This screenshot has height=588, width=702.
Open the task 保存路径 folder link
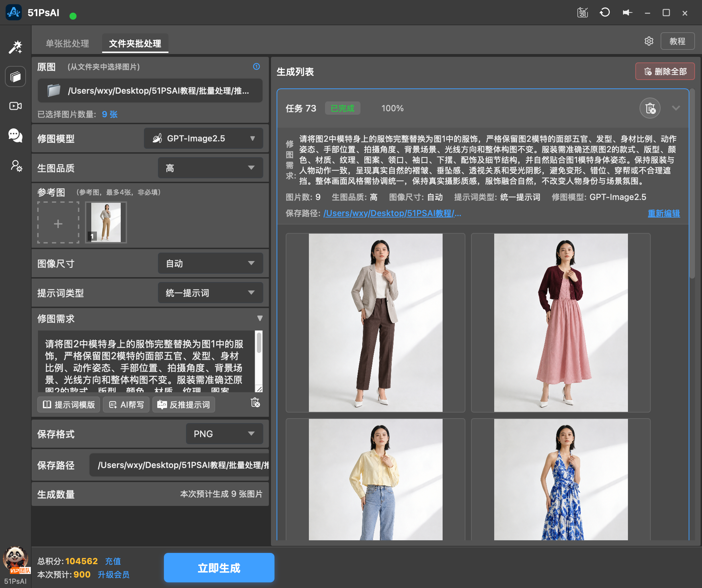(392, 213)
